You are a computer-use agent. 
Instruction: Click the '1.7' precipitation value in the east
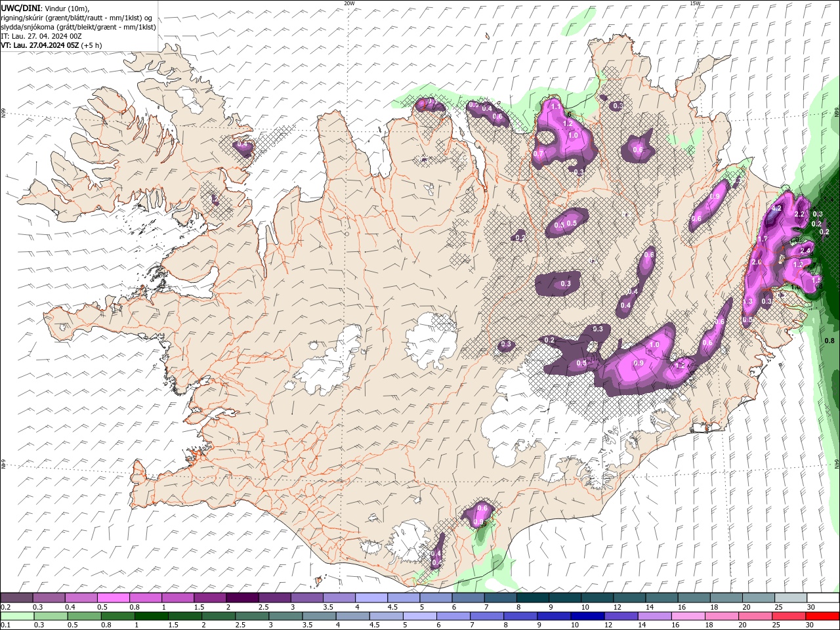click(762, 240)
